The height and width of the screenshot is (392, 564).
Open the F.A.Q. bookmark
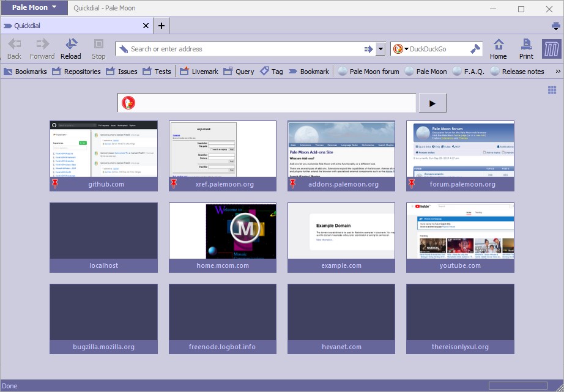click(x=469, y=71)
